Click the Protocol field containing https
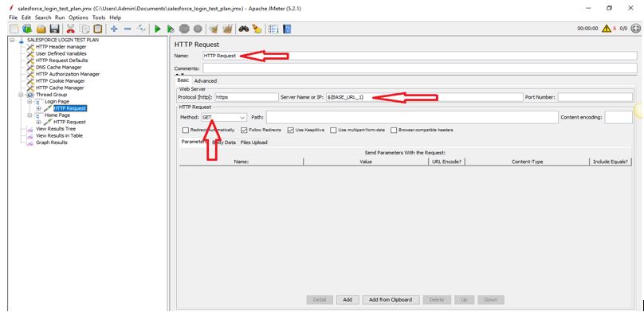644x312 pixels. 246,97
